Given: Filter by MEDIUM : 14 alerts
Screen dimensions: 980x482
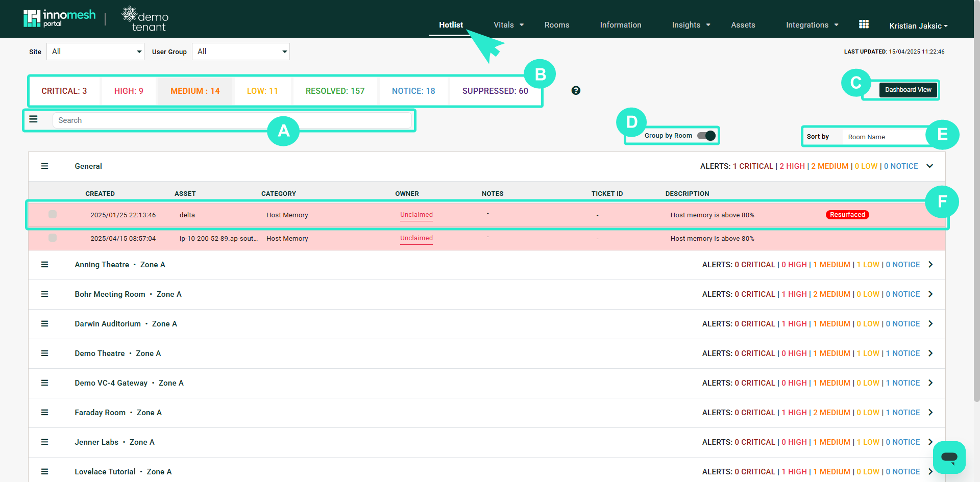Looking at the screenshot, I should (195, 91).
